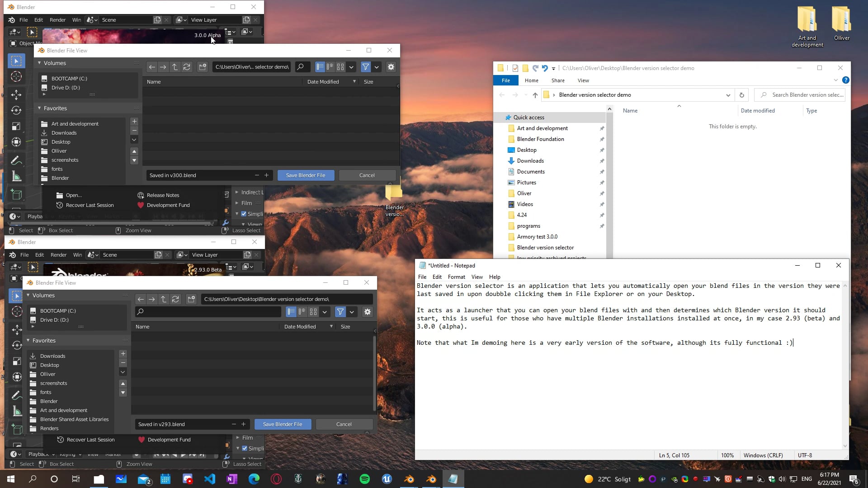
Task: Add a bookmark in v300 Favorites panel
Action: tap(134, 122)
